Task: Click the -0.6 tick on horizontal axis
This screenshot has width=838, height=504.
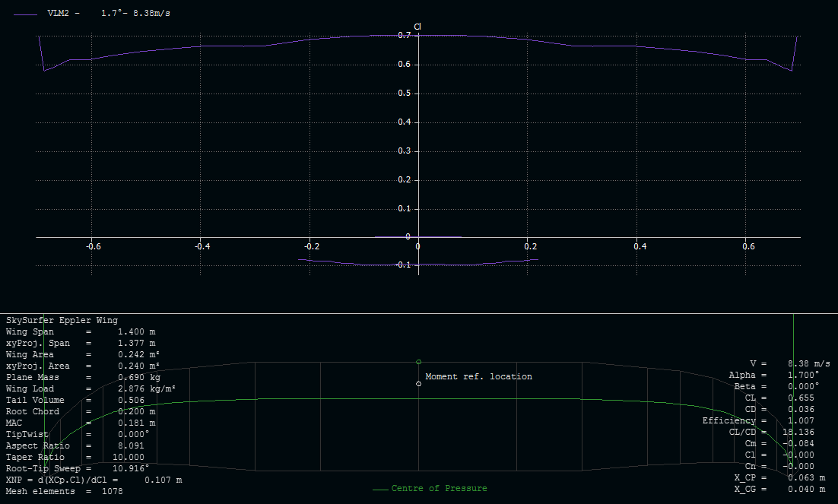Action: 91,246
